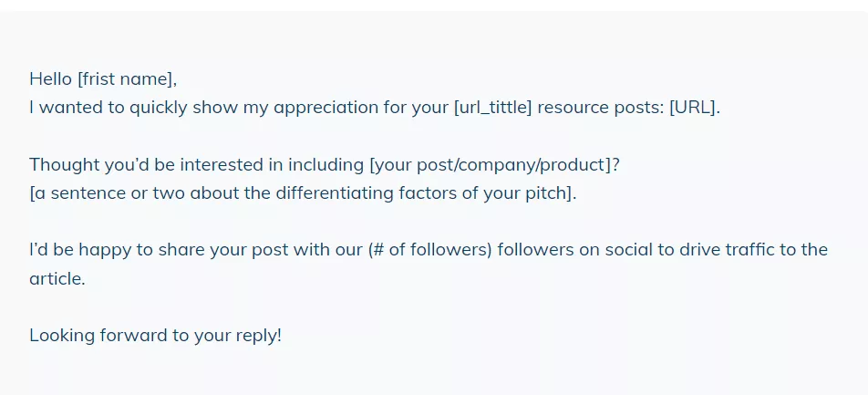Click the differentiating factors sentence placeholder
The height and width of the screenshot is (395, 868).
[301, 193]
